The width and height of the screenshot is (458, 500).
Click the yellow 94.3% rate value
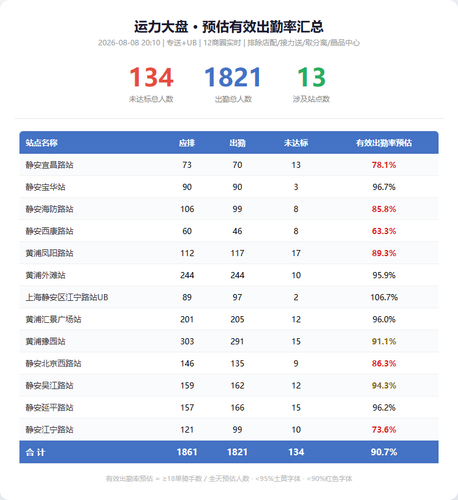[x=384, y=385]
